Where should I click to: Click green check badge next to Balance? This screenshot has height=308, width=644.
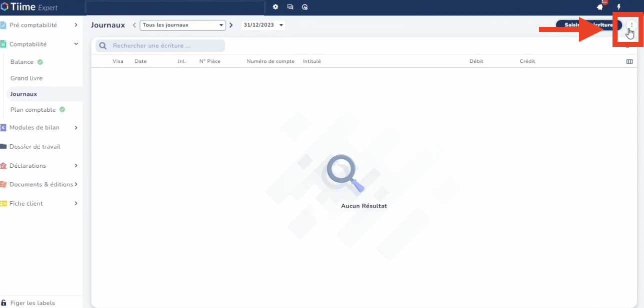(x=40, y=62)
